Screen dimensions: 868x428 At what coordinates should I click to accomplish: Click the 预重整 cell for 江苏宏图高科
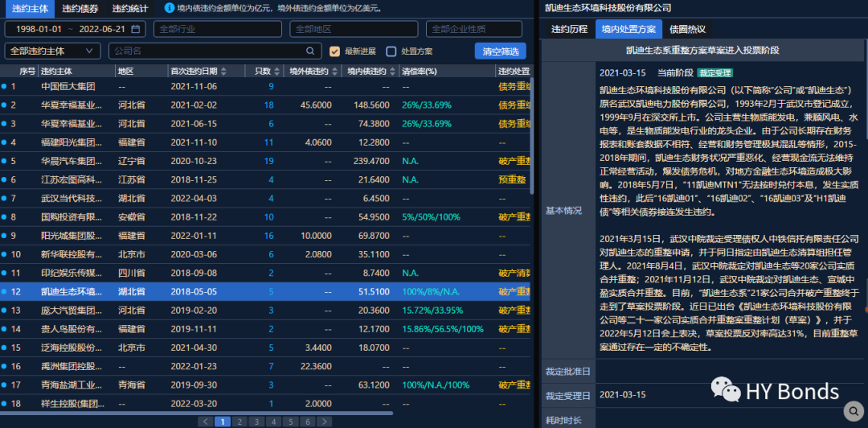(512, 179)
